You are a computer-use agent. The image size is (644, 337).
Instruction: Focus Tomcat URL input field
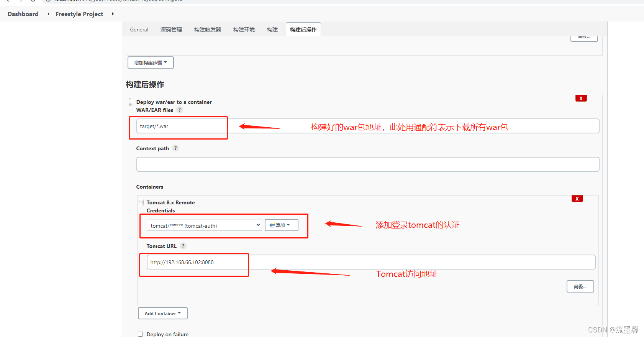(x=371, y=262)
